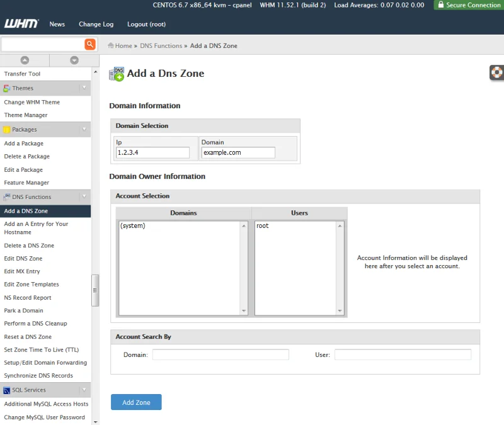
Task: Click the Add Zone button
Action: (136, 402)
